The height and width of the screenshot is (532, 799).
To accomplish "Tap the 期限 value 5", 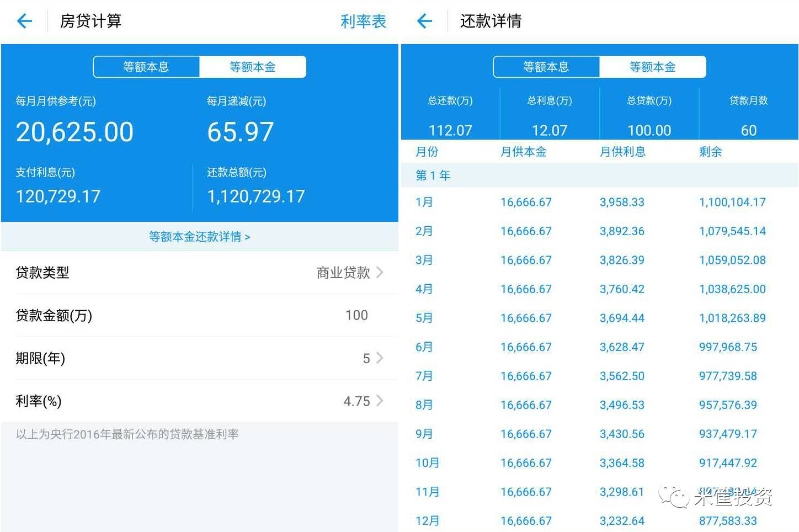I will tap(366, 359).
